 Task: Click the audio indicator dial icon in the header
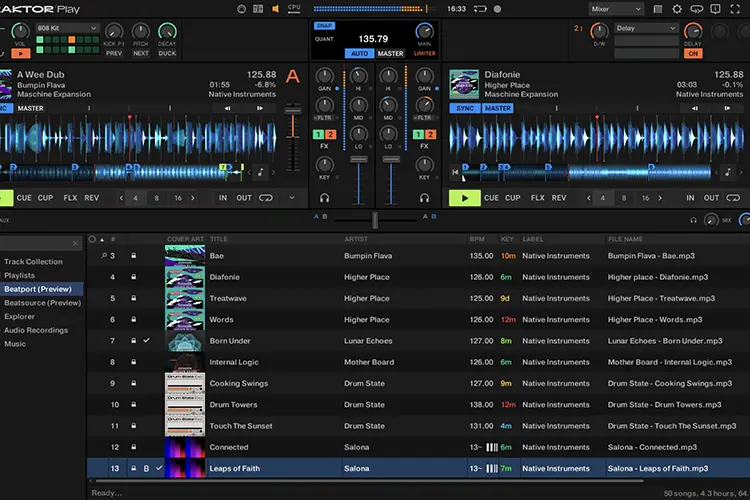[242, 9]
